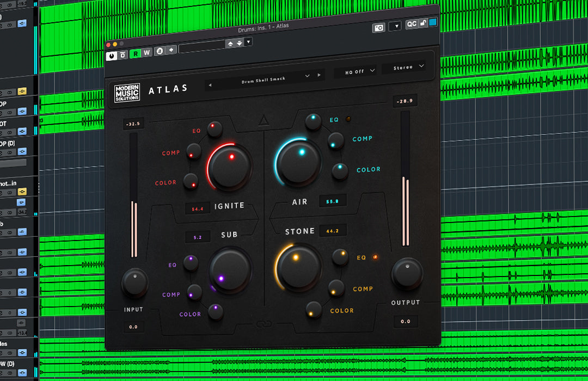This screenshot has width=588, height=381.
Task: Go to the previous preset arrow
Action: click(210, 84)
